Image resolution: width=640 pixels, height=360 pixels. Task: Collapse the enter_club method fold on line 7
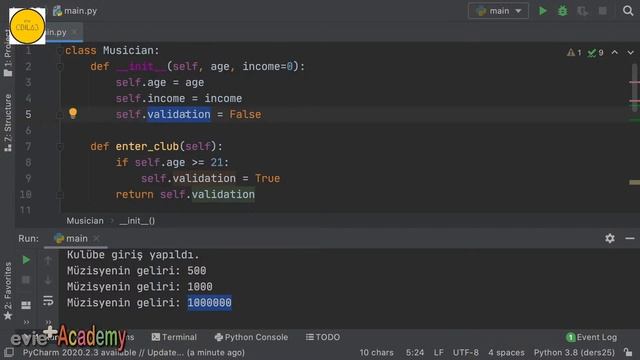tap(60, 147)
